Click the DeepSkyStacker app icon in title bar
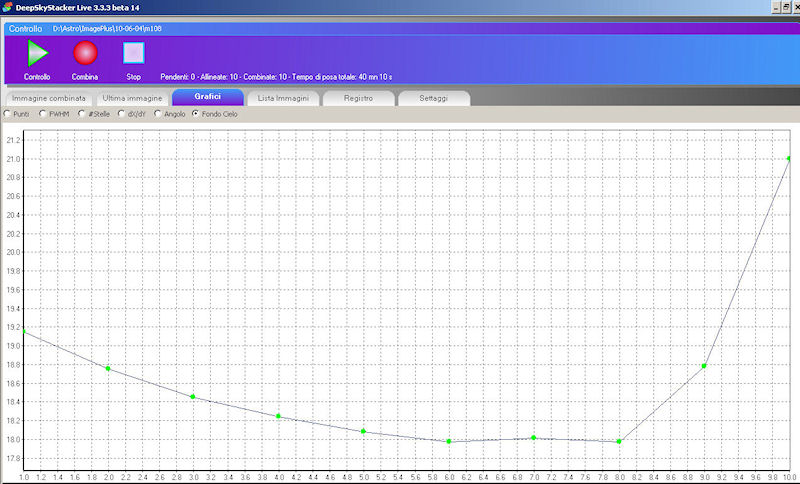This screenshot has width=800, height=484. click(x=7, y=7)
